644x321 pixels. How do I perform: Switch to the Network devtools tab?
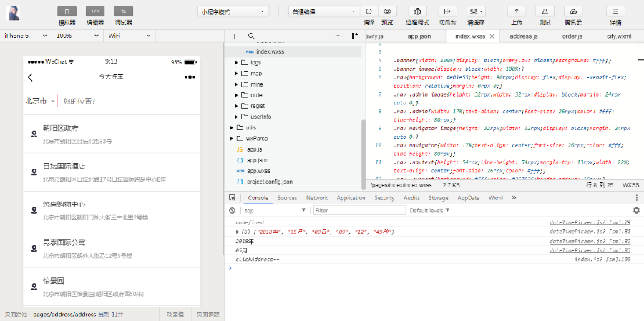tap(316, 198)
